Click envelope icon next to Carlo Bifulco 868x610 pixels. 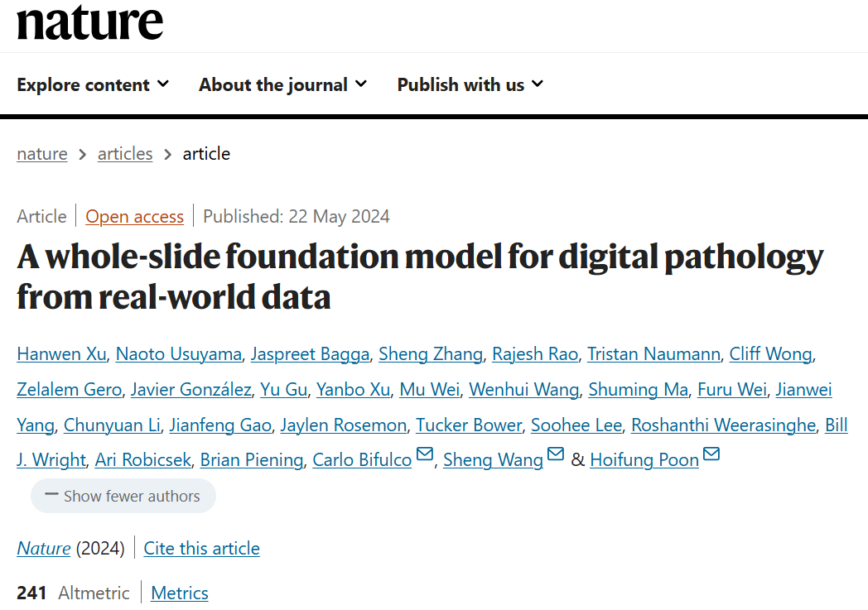[425, 454]
